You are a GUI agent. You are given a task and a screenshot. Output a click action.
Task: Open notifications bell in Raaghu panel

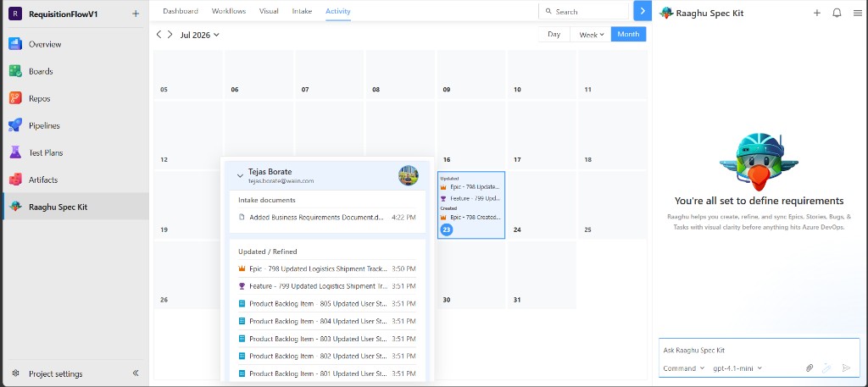click(x=837, y=13)
